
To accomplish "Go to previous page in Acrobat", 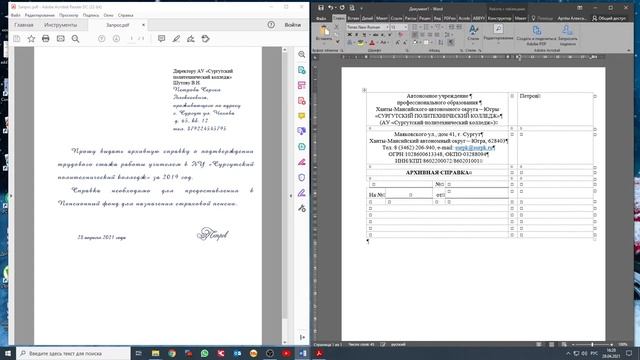I will pyautogui.click(x=102, y=39).
